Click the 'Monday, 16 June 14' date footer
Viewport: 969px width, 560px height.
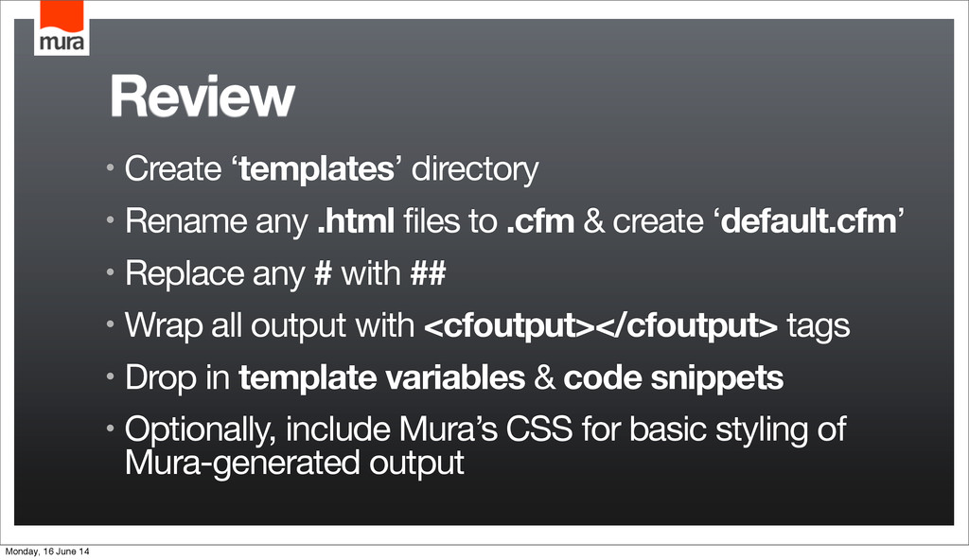tap(47, 551)
